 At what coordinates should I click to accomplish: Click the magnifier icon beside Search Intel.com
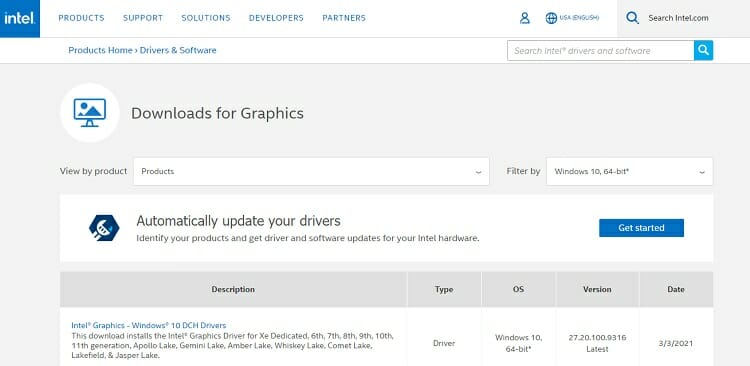pos(632,18)
